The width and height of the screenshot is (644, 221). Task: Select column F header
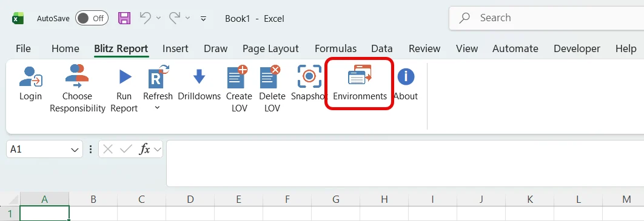(x=287, y=199)
